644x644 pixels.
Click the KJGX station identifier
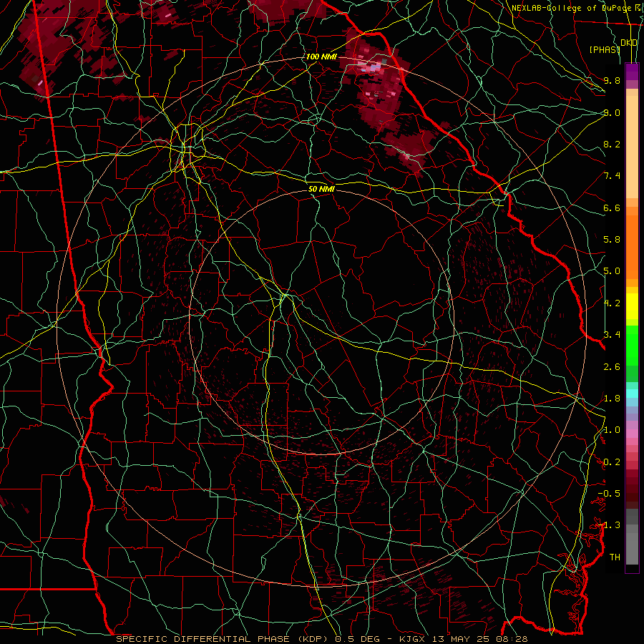413,639
